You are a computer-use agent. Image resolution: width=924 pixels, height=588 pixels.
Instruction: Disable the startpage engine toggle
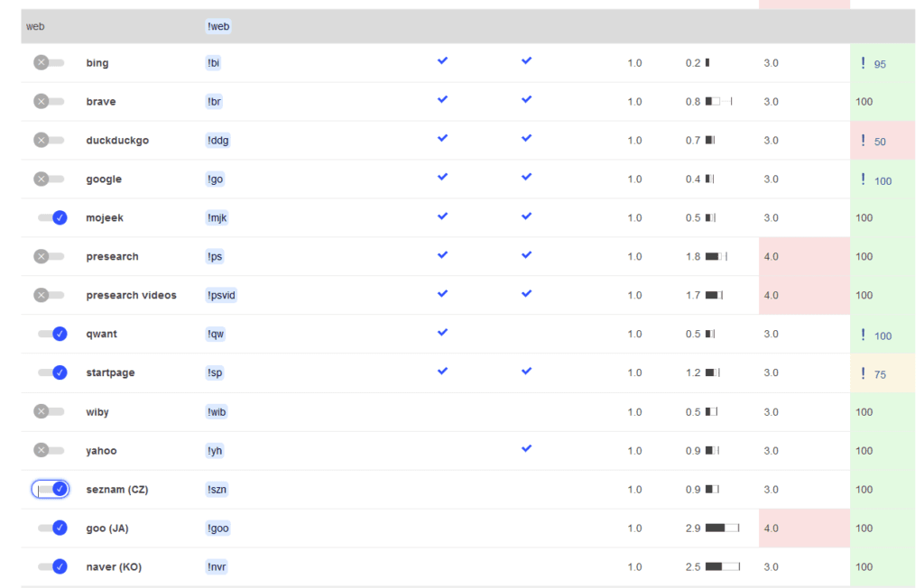coord(52,372)
